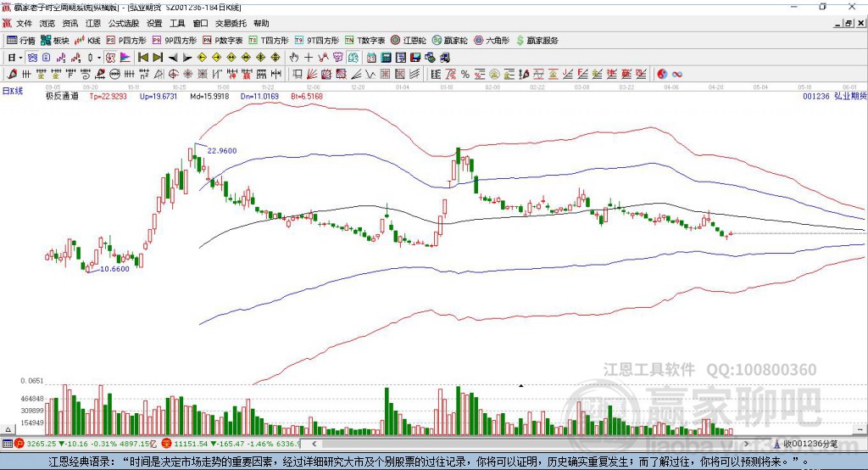This screenshot has width=868, height=470.
Task: Restore the inner chart window
Action: coord(849,23)
